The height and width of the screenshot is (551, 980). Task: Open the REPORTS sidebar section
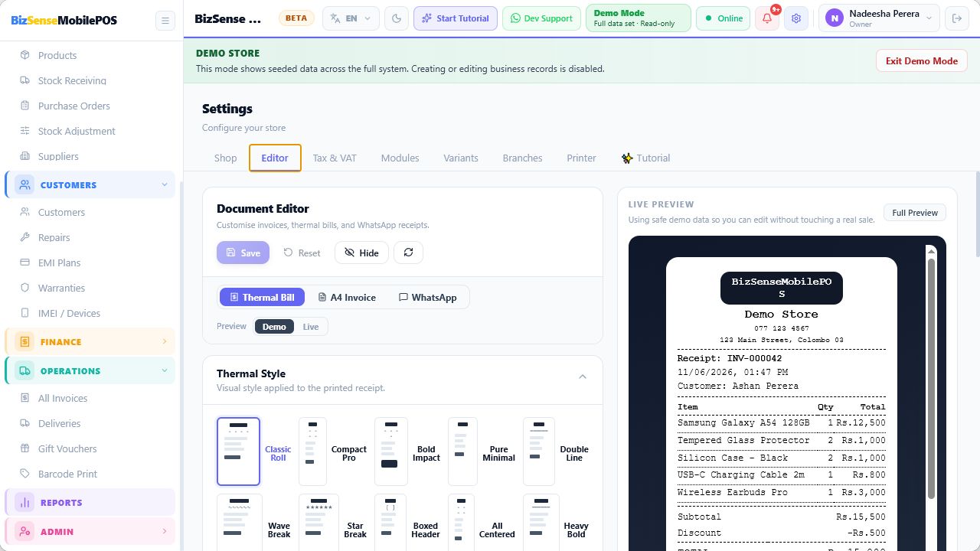click(90, 502)
